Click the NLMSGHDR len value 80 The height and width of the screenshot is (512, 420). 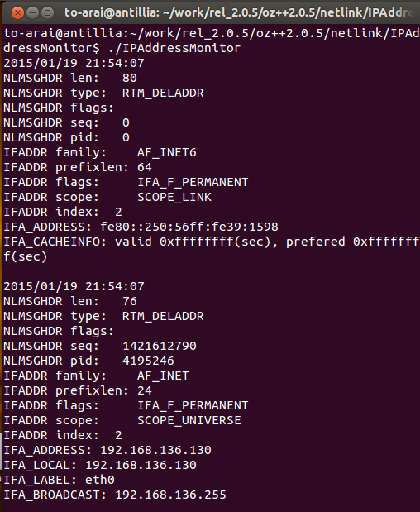pos(130,78)
